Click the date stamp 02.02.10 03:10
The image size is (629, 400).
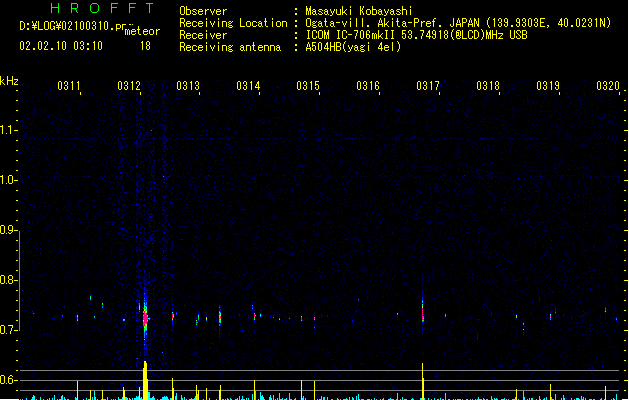point(61,46)
